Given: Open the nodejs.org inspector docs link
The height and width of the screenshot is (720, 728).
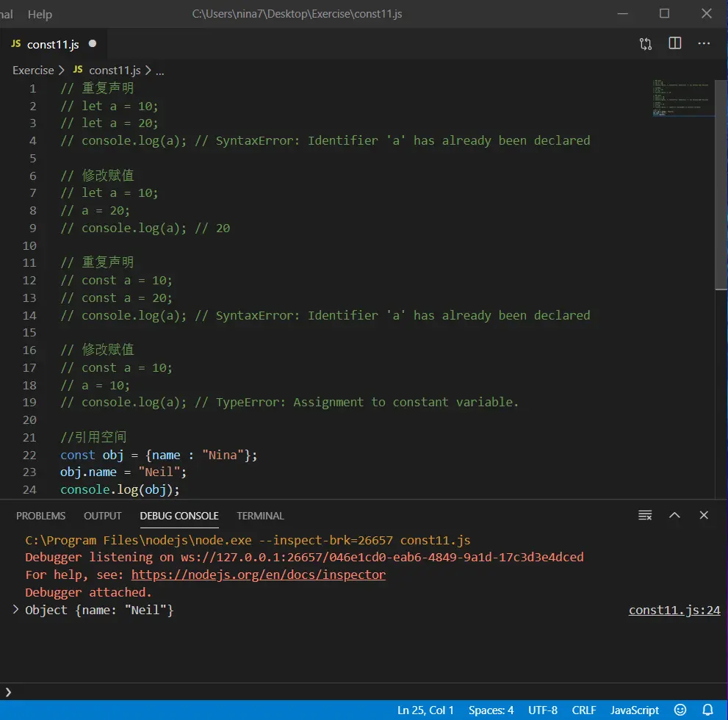Looking at the screenshot, I should click(x=258, y=575).
